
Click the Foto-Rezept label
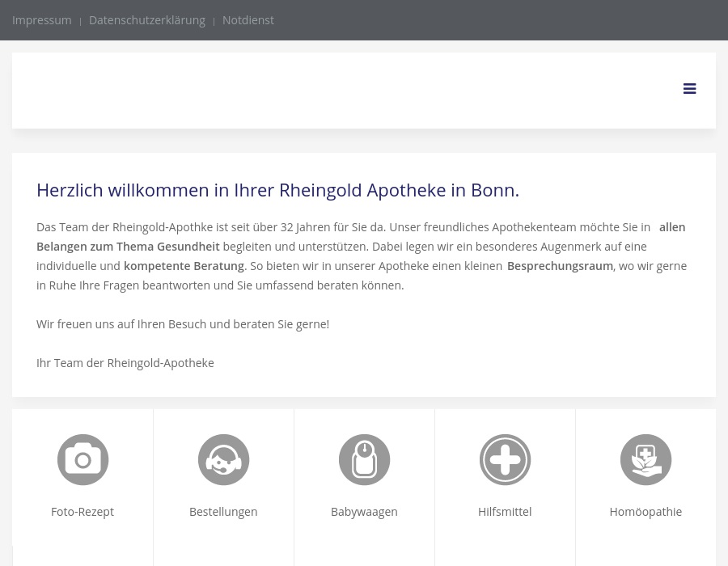click(82, 511)
